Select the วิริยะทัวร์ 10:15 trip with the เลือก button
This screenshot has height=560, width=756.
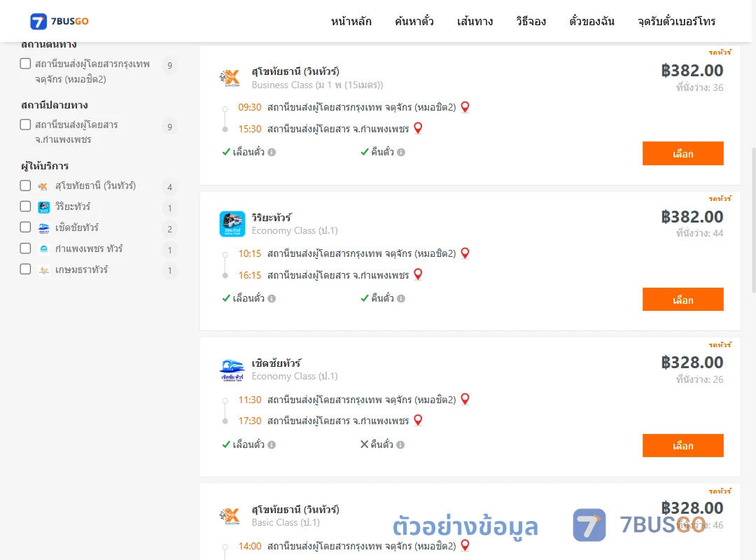point(682,300)
